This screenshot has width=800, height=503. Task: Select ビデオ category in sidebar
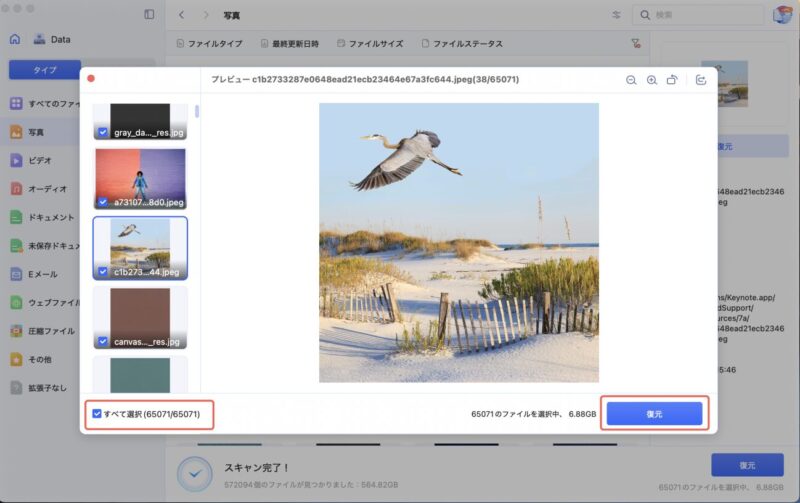point(40,160)
